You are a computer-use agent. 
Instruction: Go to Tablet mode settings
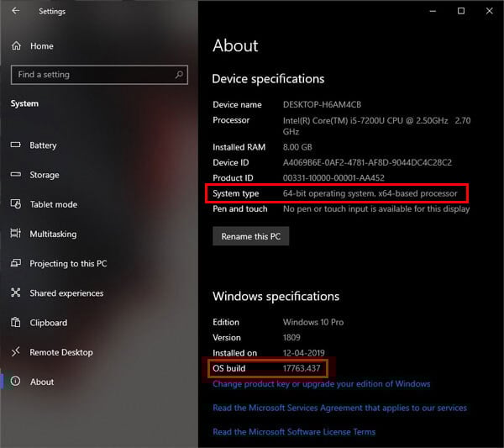[54, 204]
